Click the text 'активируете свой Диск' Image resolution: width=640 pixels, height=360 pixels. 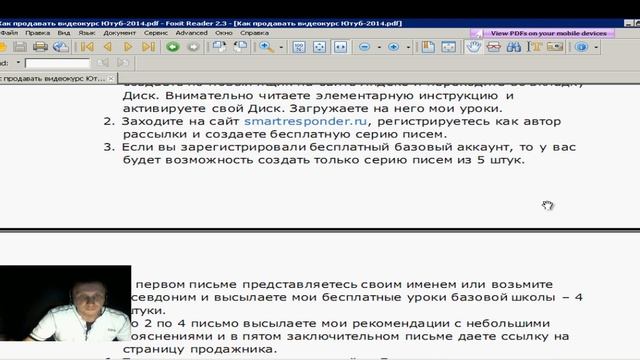pyautogui.click(x=202, y=109)
